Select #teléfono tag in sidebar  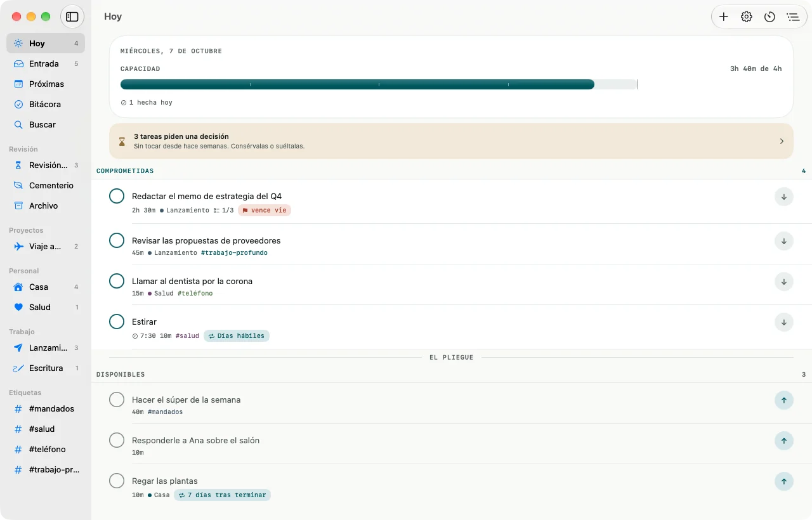46,449
